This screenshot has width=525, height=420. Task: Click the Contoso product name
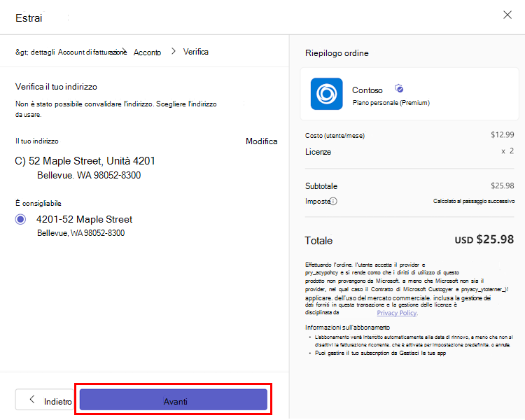coord(367,90)
